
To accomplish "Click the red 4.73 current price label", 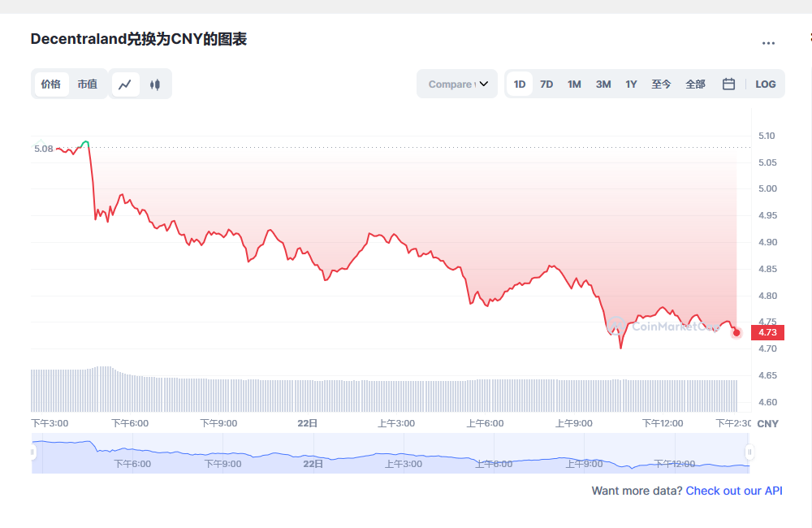I will (x=767, y=333).
